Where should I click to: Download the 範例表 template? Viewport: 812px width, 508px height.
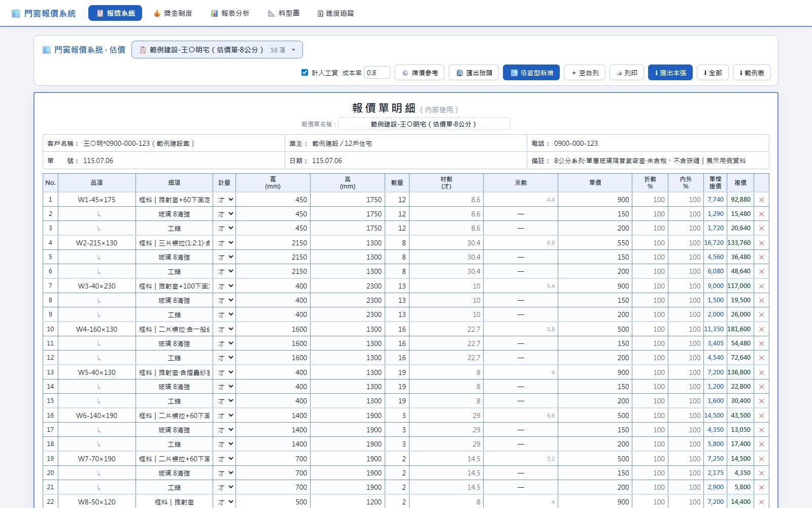coord(752,73)
